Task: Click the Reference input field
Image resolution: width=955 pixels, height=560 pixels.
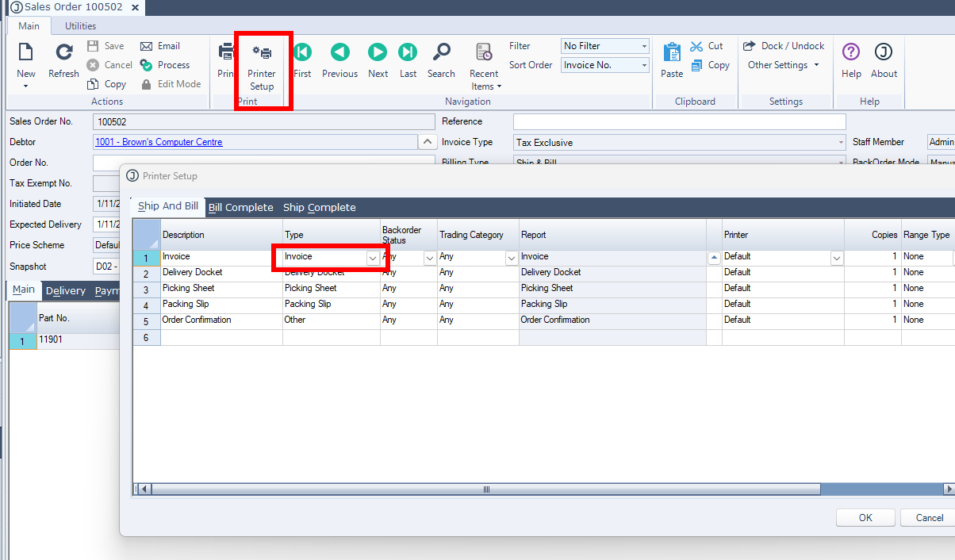Action: tap(679, 122)
